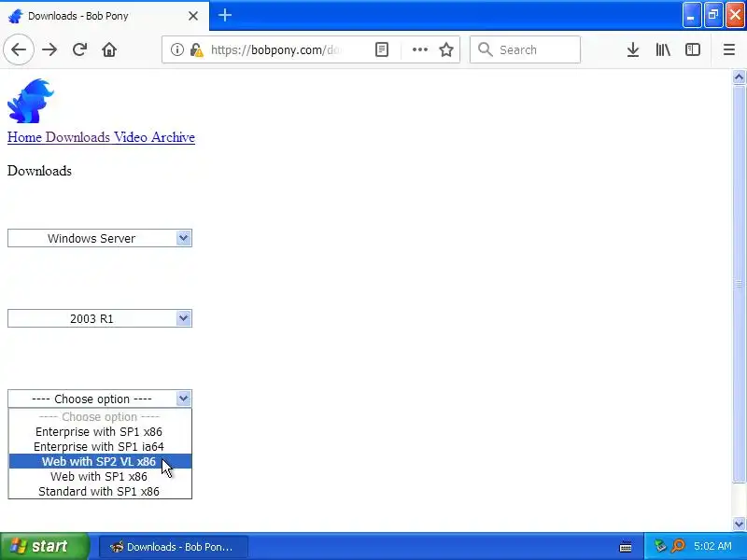Show sidebars icon
Image resolution: width=747 pixels, height=560 pixels.
[x=692, y=49]
